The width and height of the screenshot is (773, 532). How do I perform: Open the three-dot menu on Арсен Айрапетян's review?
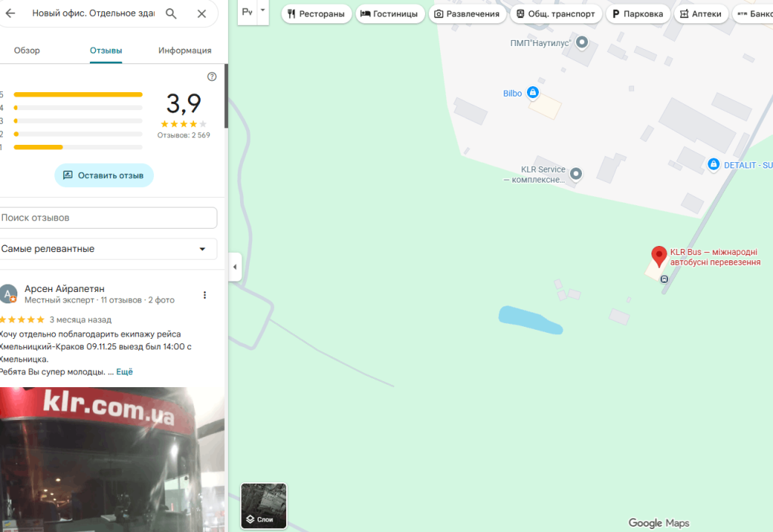[x=205, y=295]
